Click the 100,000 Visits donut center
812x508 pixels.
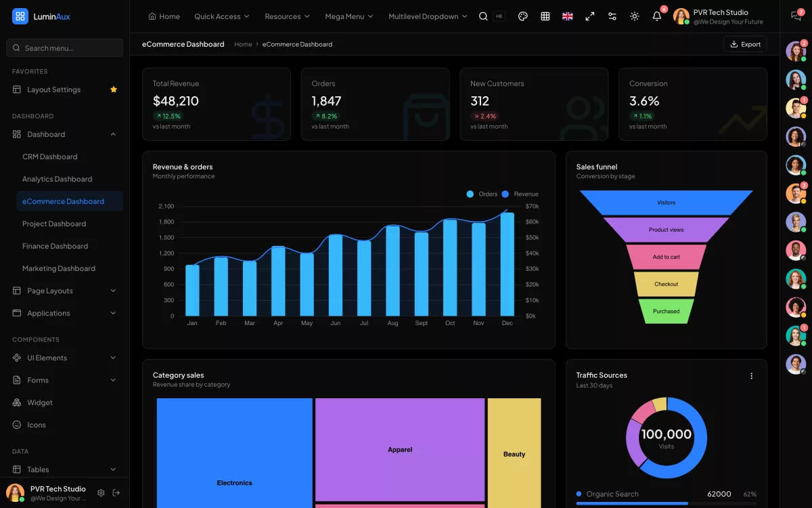[x=667, y=438]
